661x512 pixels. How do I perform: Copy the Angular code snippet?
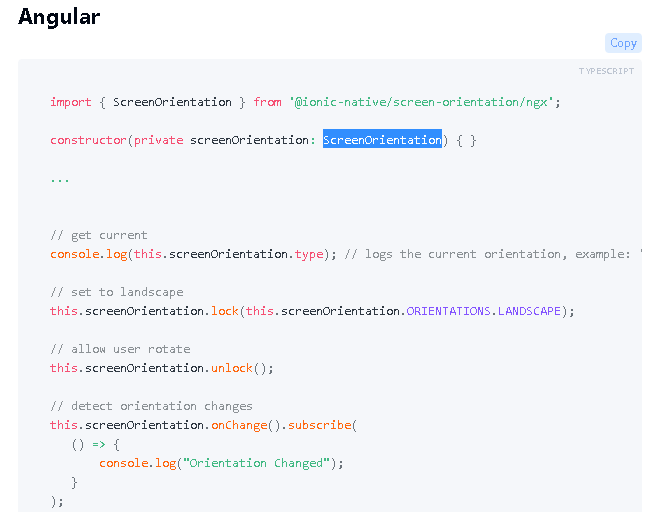pos(623,43)
